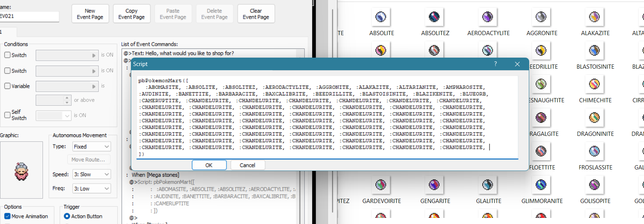Click the ALAKAZITE file name label

click(595, 33)
